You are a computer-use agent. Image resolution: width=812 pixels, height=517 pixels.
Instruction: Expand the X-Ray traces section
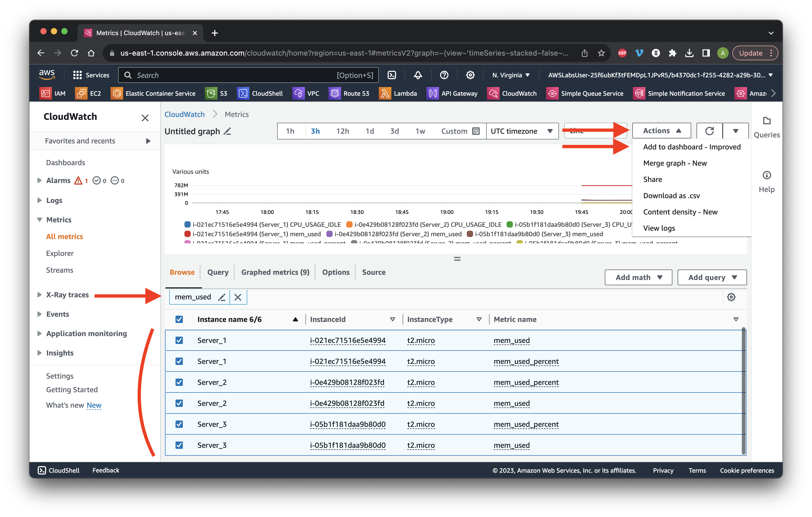(x=40, y=295)
